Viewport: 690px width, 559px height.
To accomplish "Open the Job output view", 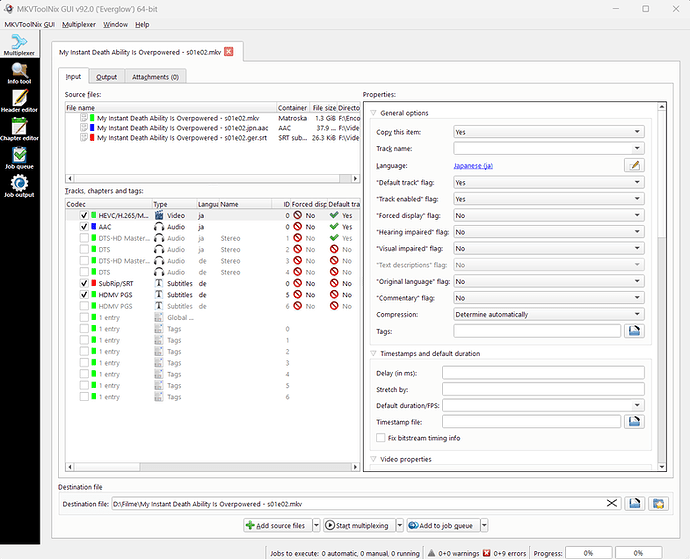I will click(x=19, y=186).
